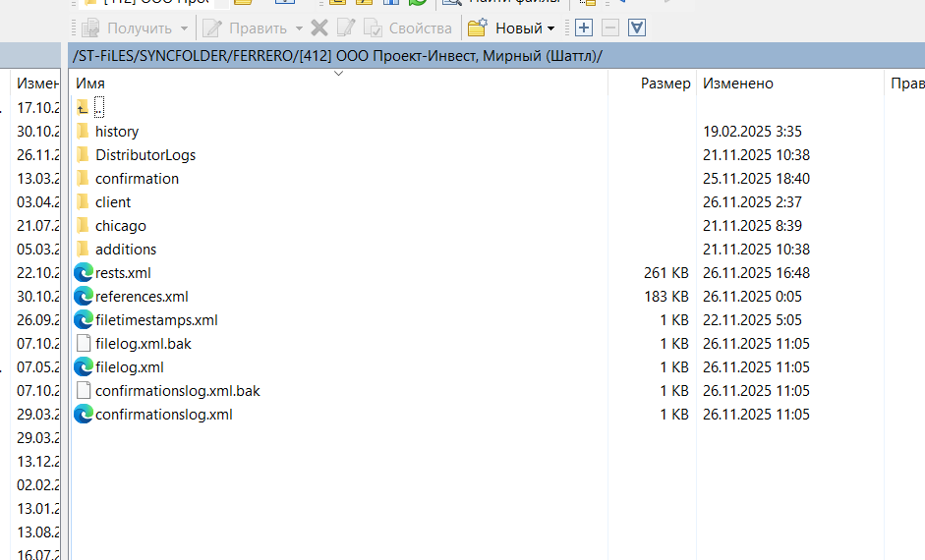
Task: Click the left panel 26.11.2 date entry
Action: (x=37, y=155)
